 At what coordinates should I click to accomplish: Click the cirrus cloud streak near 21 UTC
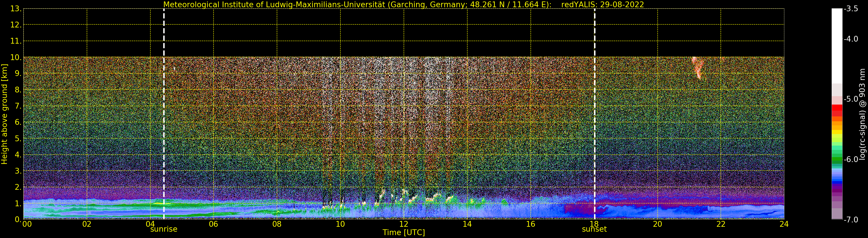[697, 68]
